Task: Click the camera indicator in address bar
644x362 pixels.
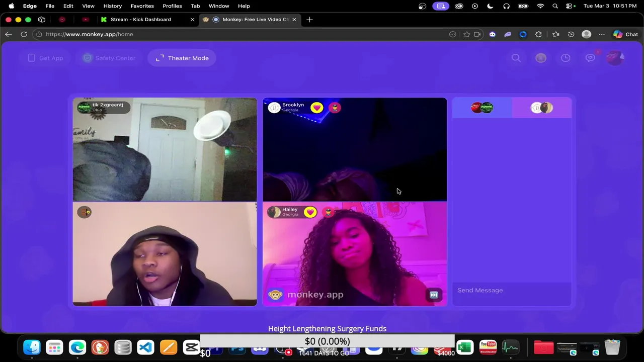Action: coord(477,34)
